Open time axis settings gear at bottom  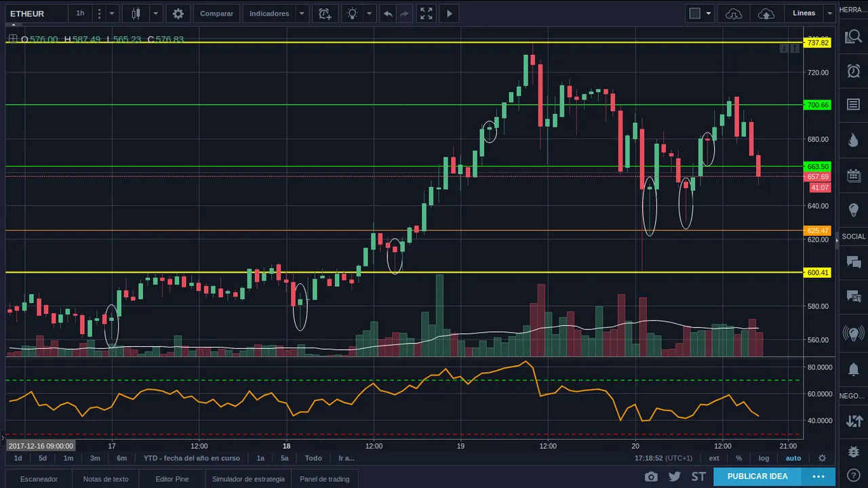[822, 458]
